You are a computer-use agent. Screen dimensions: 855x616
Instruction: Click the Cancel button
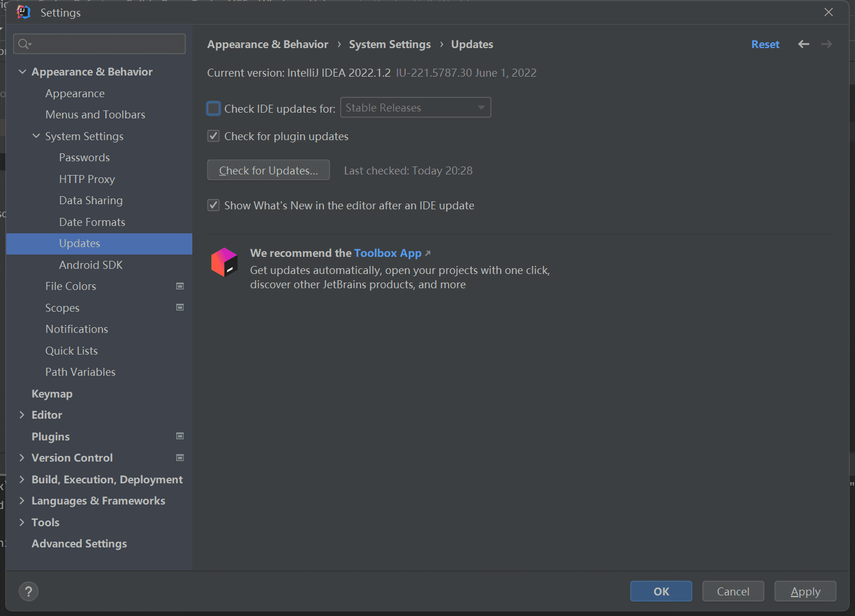coord(733,591)
